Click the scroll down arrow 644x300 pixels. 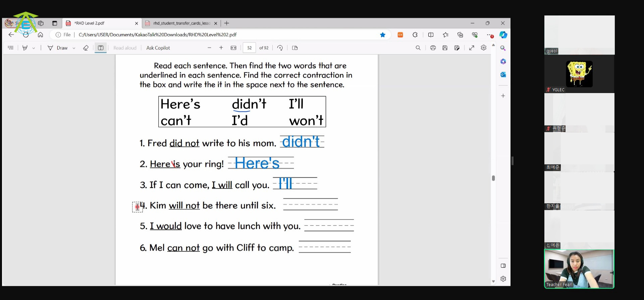[493, 282]
